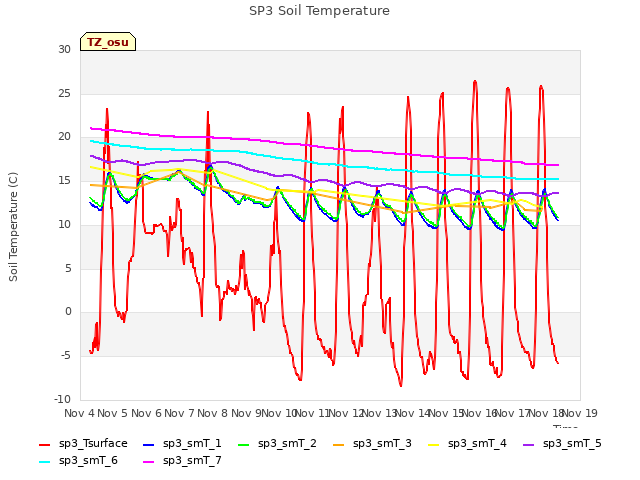Toggle sp3_smT_3 legend entry
The image size is (640, 480).
[372, 444]
